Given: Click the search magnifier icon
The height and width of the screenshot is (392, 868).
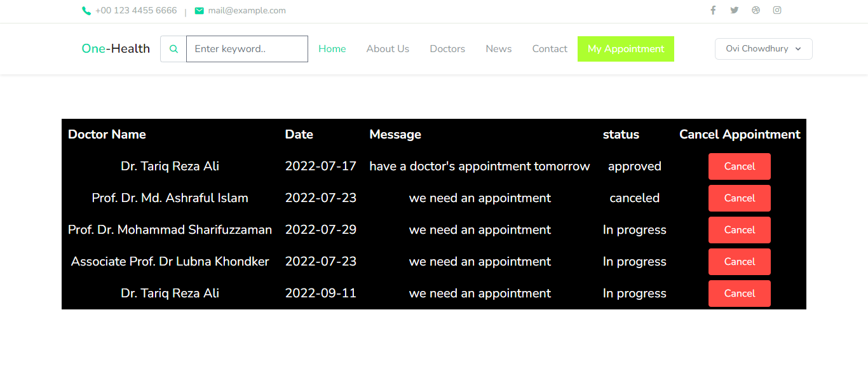Looking at the screenshot, I should click(173, 48).
